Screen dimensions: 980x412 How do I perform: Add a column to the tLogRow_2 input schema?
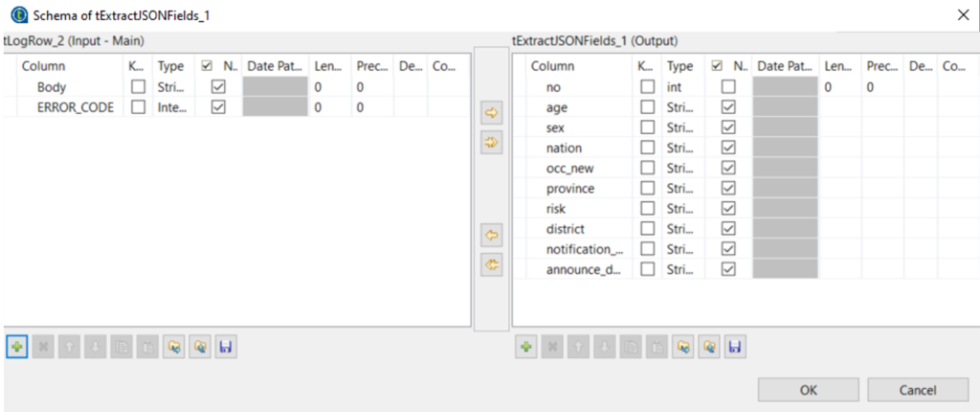16,347
